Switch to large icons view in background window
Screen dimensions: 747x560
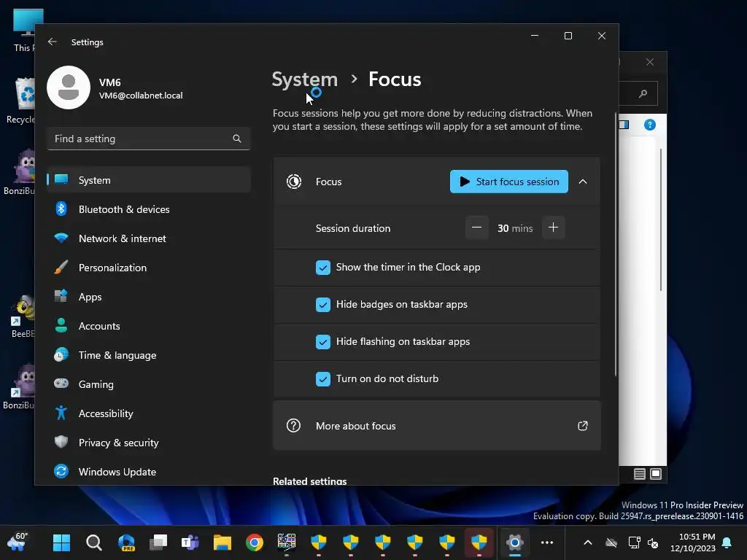coord(656,474)
